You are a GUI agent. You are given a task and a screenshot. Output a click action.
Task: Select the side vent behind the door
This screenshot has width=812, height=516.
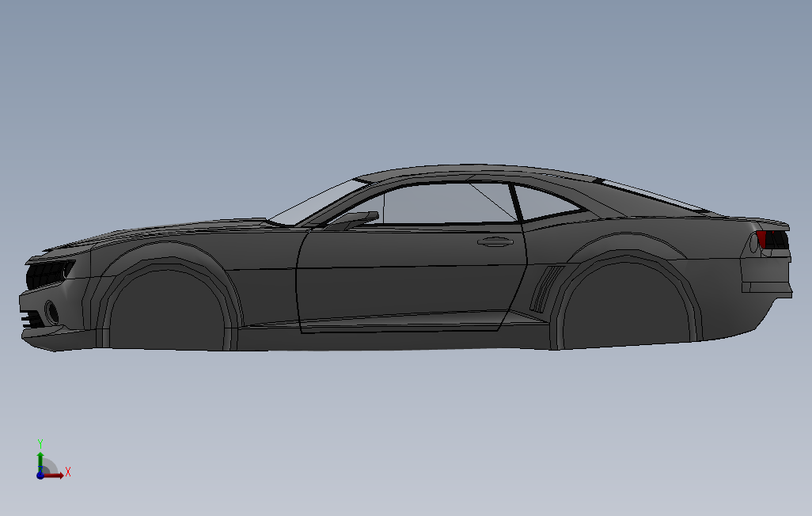point(546,290)
